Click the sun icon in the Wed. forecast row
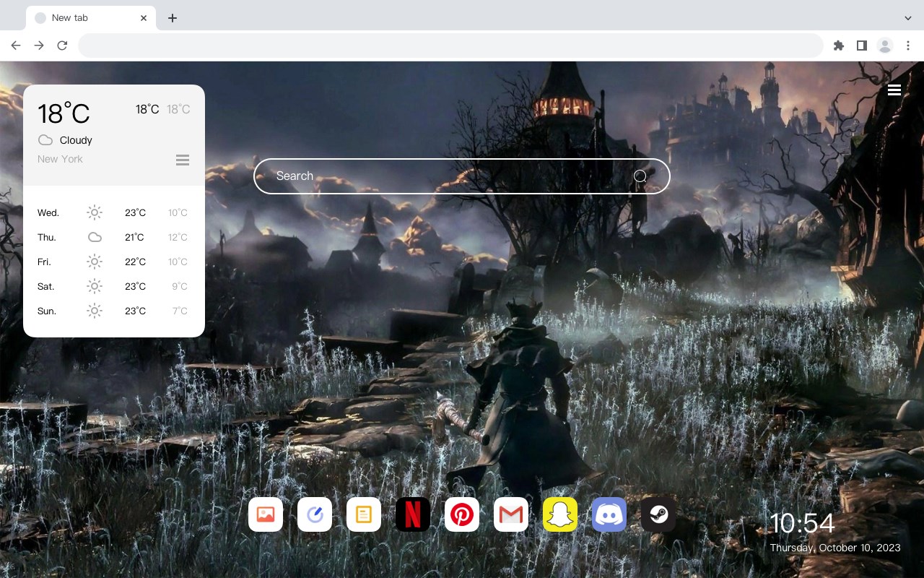 coord(95,212)
